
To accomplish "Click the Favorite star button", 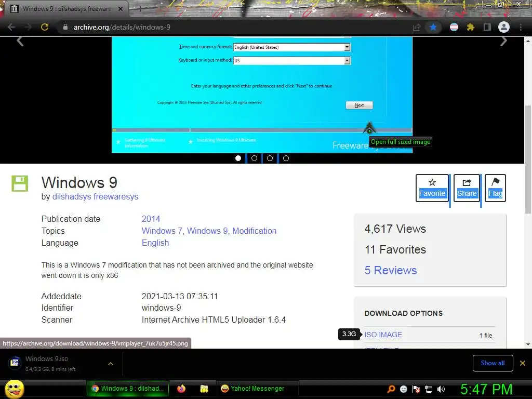I will click(x=432, y=188).
